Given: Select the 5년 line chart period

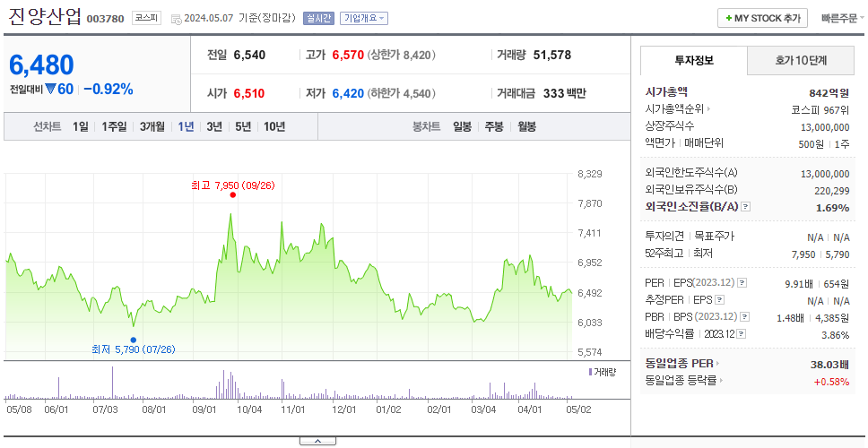Looking at the screenshot, I should (243, 126).
